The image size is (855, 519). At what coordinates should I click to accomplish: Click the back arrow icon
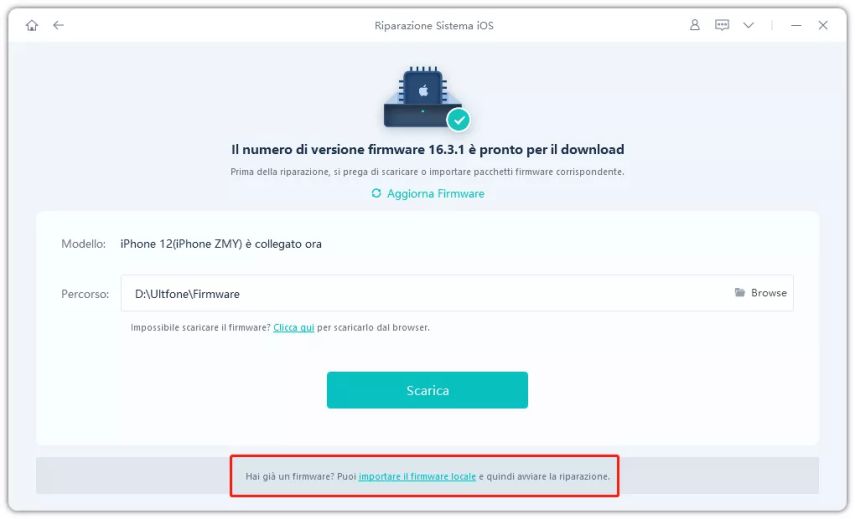tap(58, 25)
